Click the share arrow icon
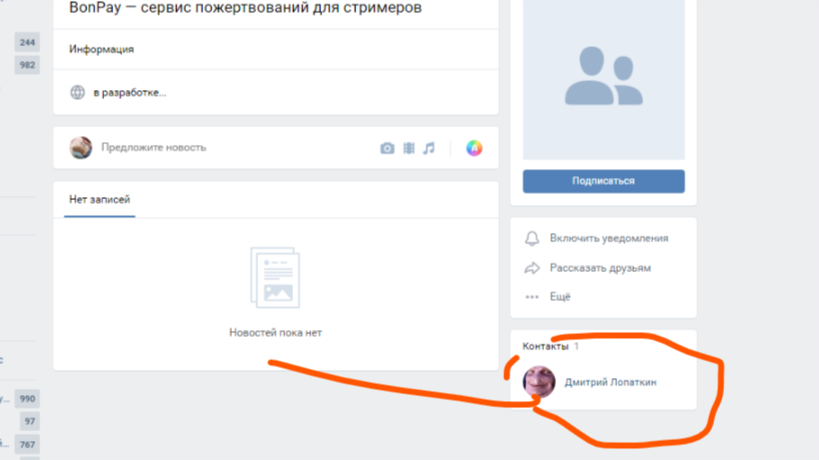This screenshot has height=460, width=819. point(532,268)
